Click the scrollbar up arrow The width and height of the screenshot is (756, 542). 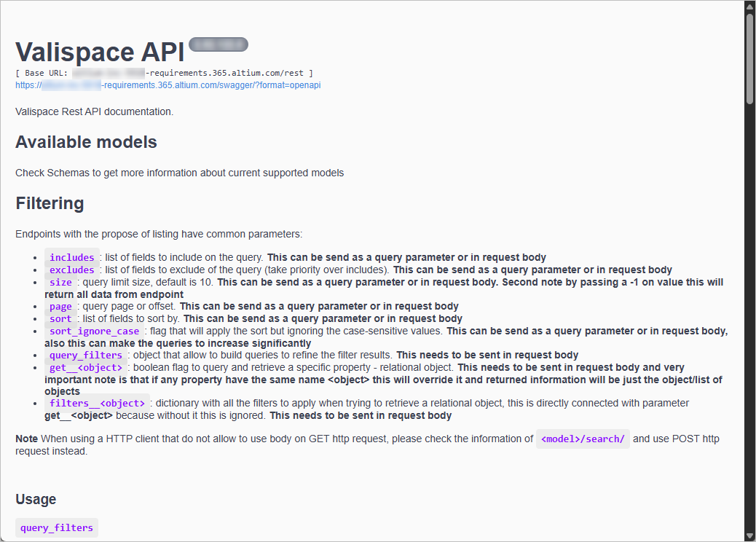[749, 5]
